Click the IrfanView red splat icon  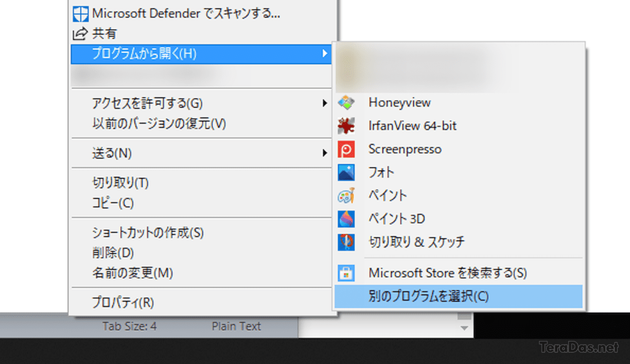click(346, 126)
